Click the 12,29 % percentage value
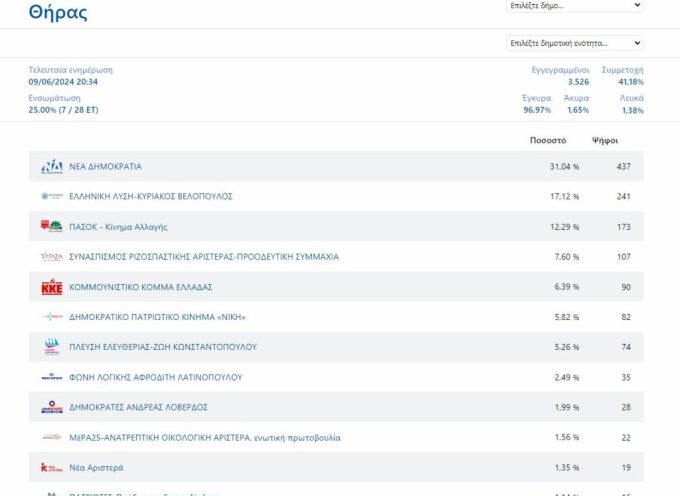680x496 pixels. pyautogui.click(x=564, y=227)
